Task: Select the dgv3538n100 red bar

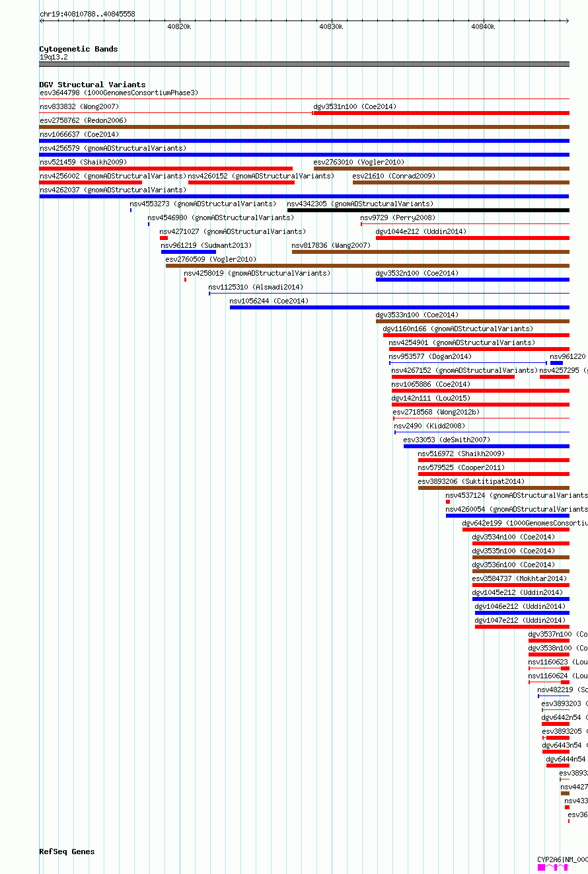Action: click(x=549, y=655)
